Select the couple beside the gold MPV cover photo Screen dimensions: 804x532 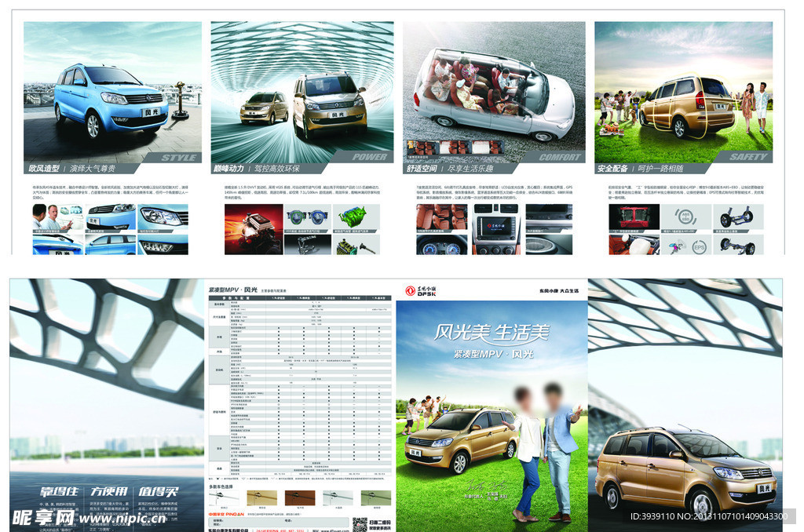pos(543,451)
